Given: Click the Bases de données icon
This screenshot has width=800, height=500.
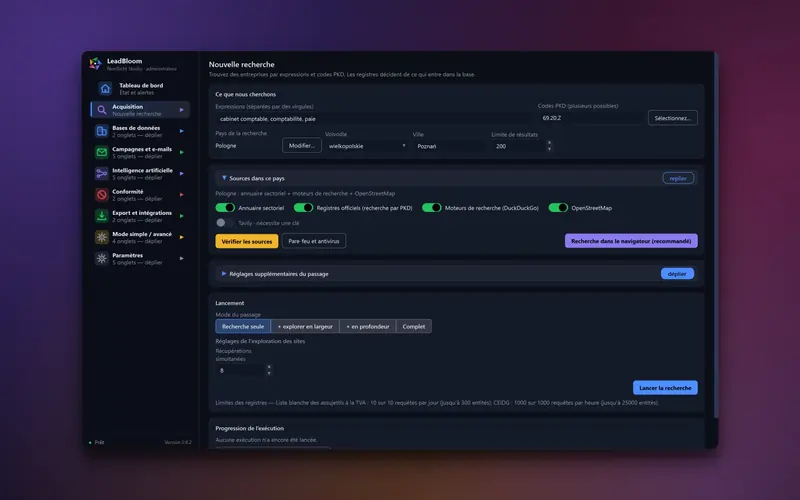Looking at the screenshot, I should (102, 131).
